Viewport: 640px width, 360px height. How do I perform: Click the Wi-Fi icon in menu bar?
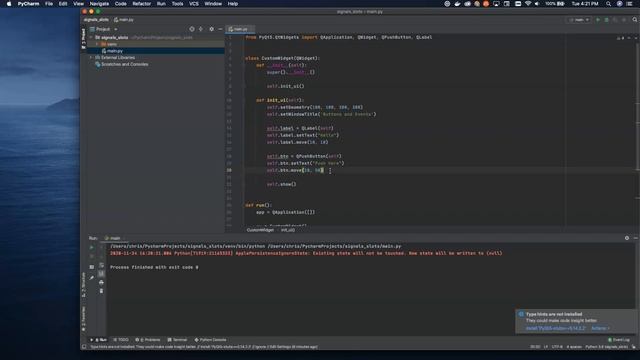pos(528,4)
